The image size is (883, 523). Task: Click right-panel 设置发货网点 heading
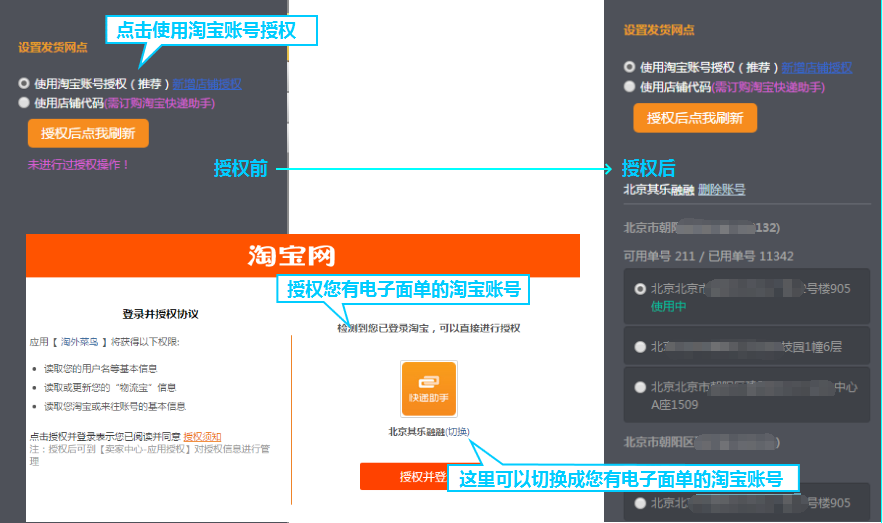pyautogui.click(x=659, y=30)
